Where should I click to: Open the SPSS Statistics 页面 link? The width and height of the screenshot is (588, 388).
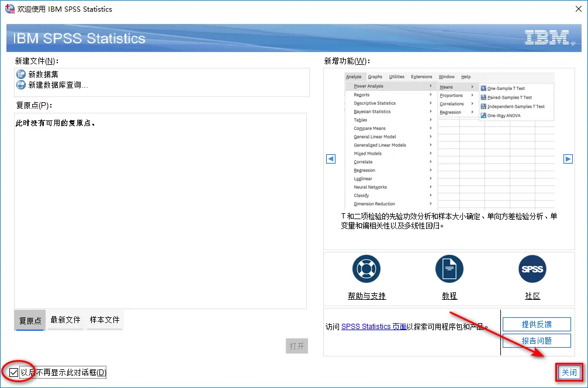[374, 327]
